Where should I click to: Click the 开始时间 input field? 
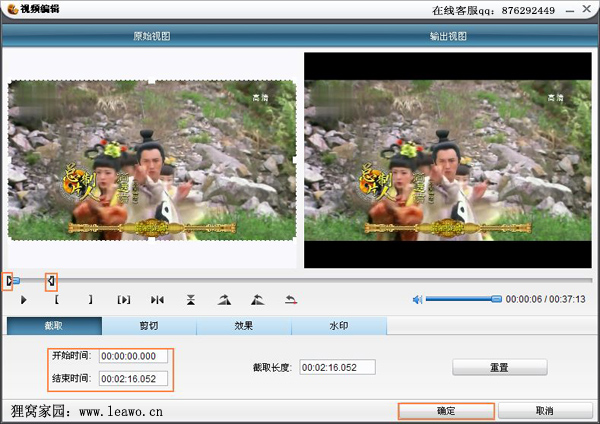tap(133, 356)
